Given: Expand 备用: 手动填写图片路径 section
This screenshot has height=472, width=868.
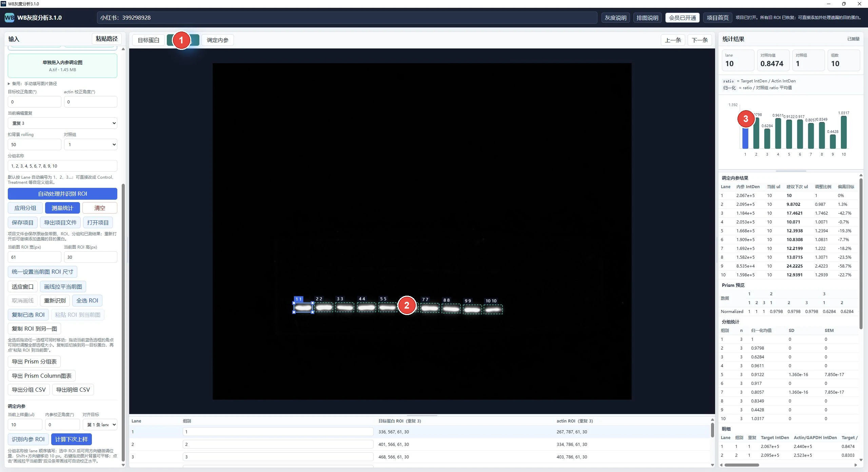Looking at the screenshot, I should click(x=33, y=83).
